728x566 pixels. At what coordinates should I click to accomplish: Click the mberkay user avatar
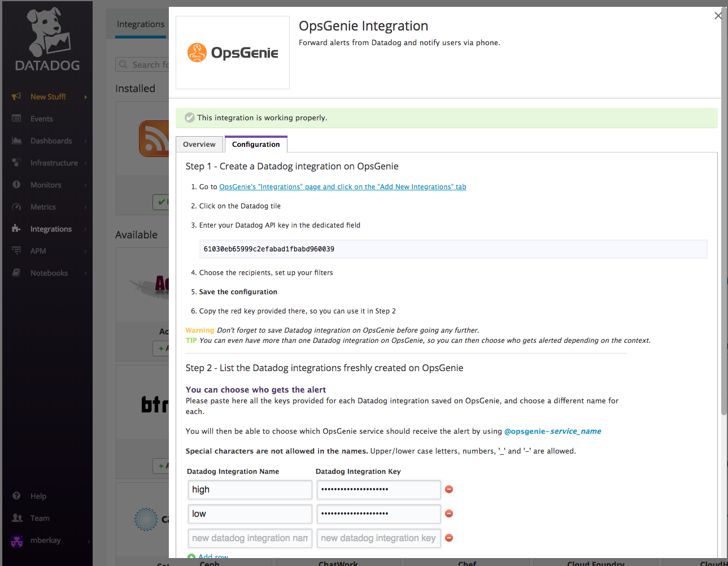click(x=17, y=541)
